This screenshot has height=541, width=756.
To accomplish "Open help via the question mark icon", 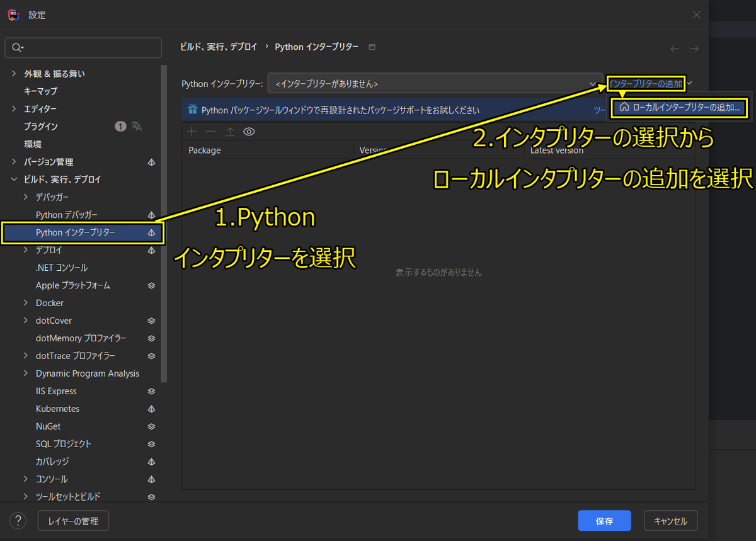I will pyautogui.click(x=17, y=520).
